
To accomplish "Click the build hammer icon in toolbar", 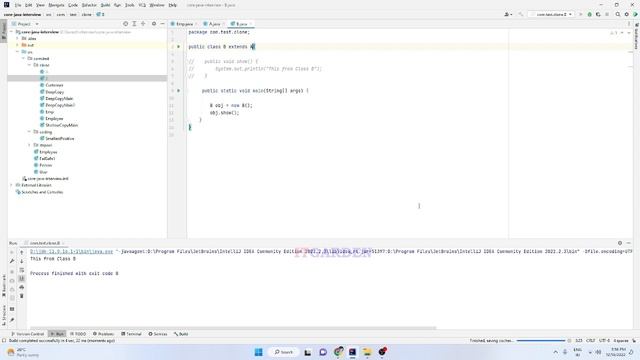I will [520, 14].
